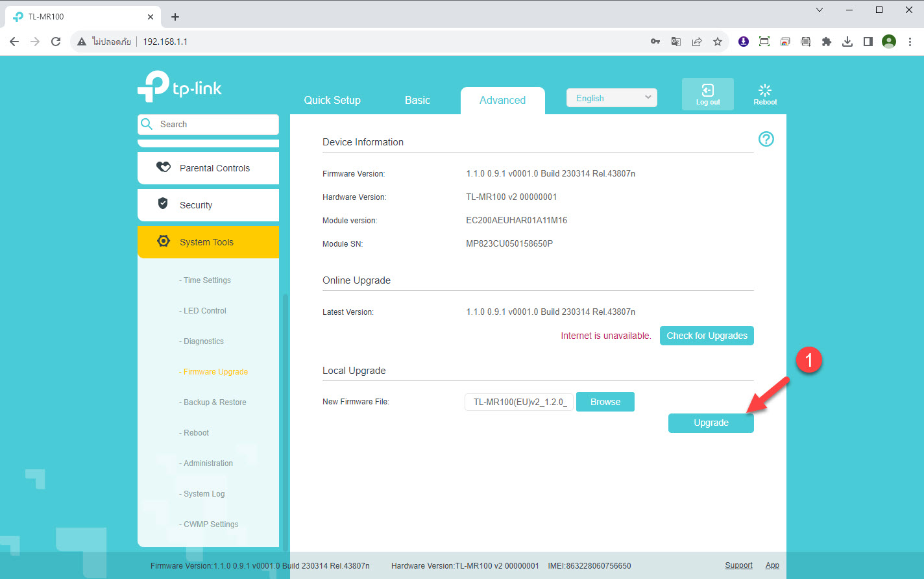Click the Parental Controls heart icon

click(x=164, y=167)
